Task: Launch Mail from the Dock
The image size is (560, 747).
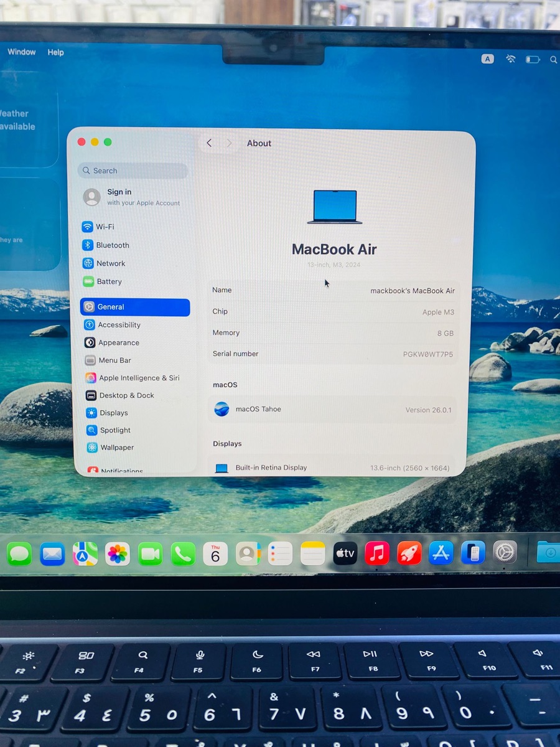Action: pos(52,553)
